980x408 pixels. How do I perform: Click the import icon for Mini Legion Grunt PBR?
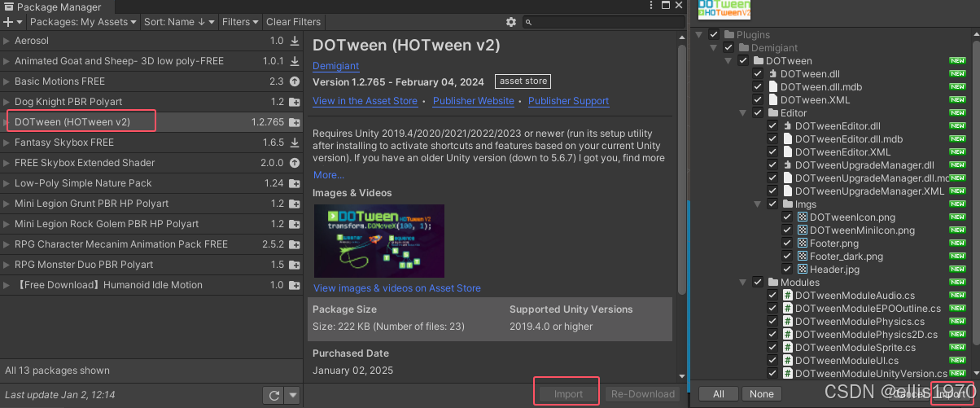295,204
